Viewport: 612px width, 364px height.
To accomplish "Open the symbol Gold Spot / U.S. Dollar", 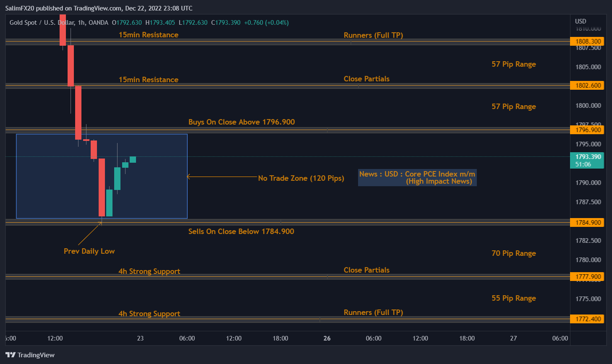I will click(x=42, y=23).
